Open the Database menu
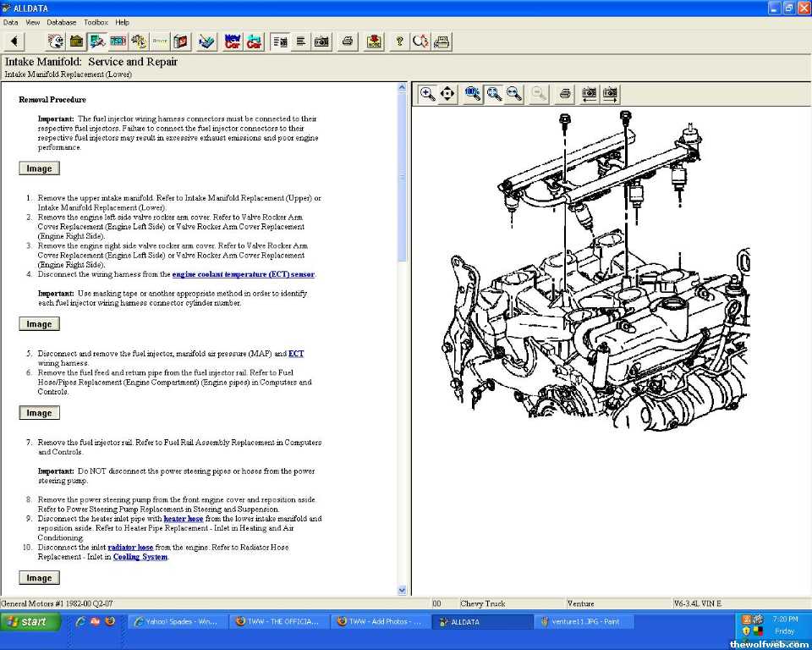The height and width of the screenshot is (650, 812). click(x=61, y=22)
